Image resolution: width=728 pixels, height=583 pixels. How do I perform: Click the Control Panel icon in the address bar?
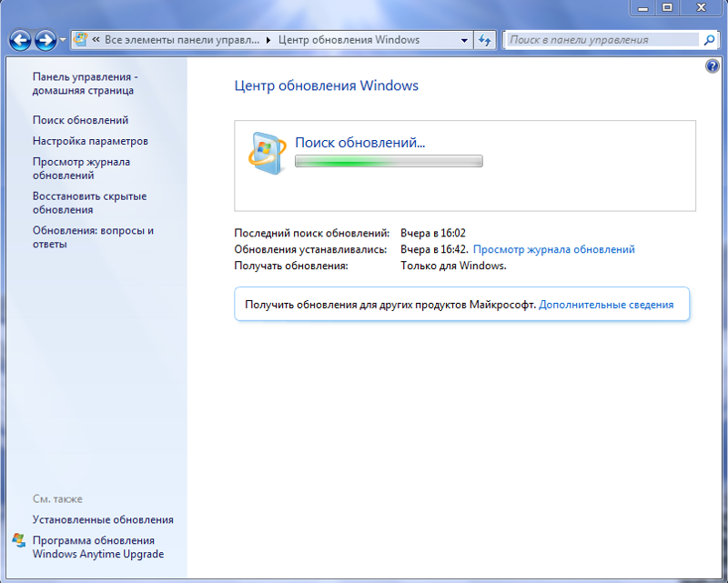click(x=78, y=40)
